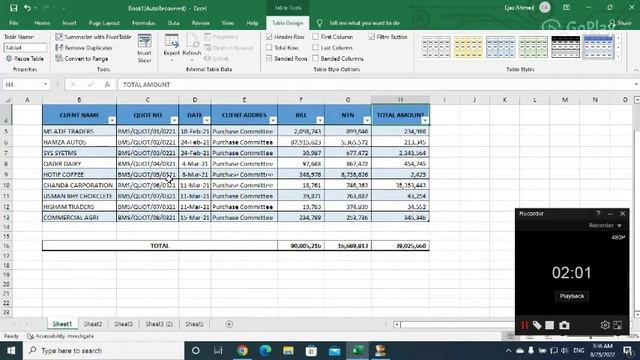Open the Windows Start menu
Viewport: 640px width, 360px height.
[11, 351]
